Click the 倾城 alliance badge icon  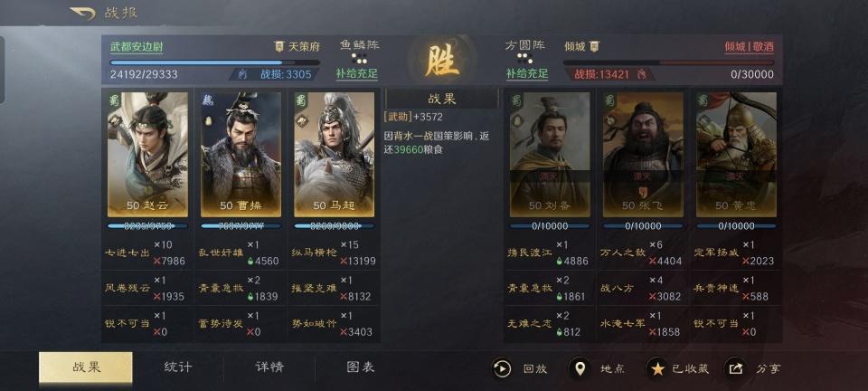click(x=595, y=46)
